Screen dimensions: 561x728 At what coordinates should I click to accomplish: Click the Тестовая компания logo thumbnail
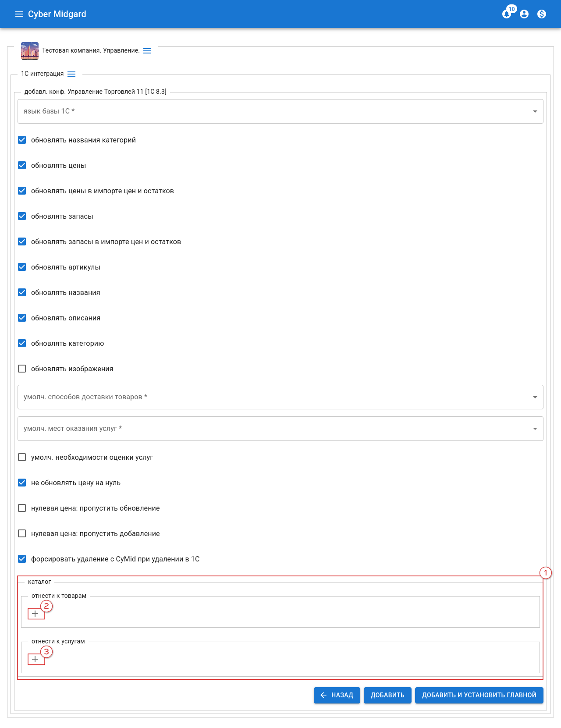(30, 51)
